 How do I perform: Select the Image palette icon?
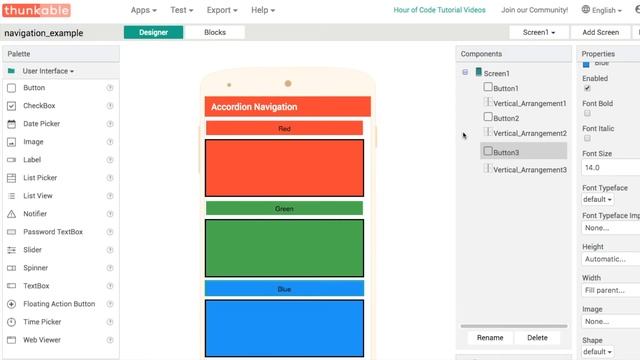click(x=11, y=142)
